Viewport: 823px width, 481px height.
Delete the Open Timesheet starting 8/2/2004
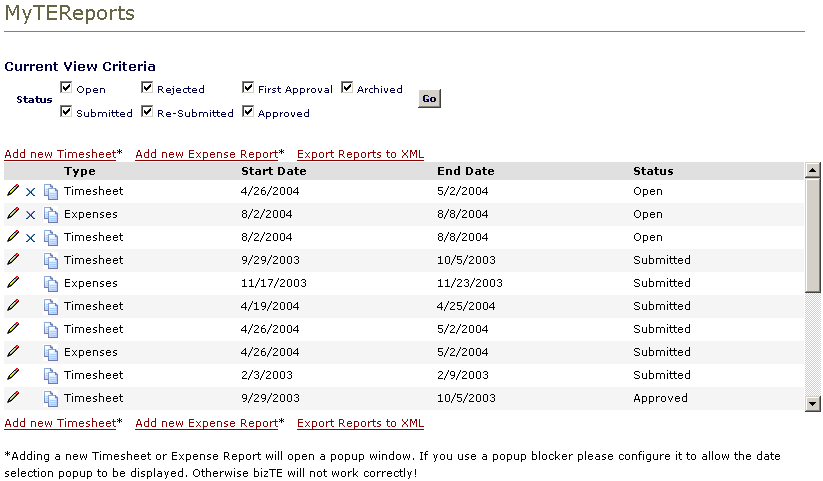(30, 238)
